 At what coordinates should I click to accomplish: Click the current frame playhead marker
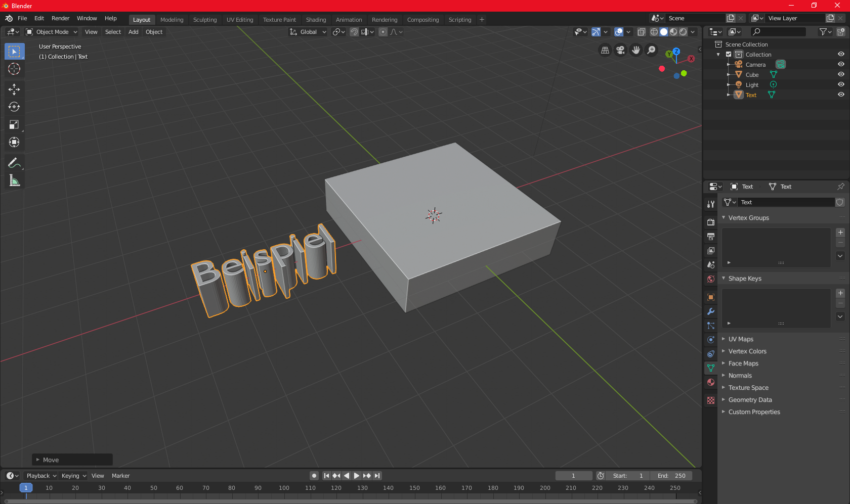[x=26, y=488]
